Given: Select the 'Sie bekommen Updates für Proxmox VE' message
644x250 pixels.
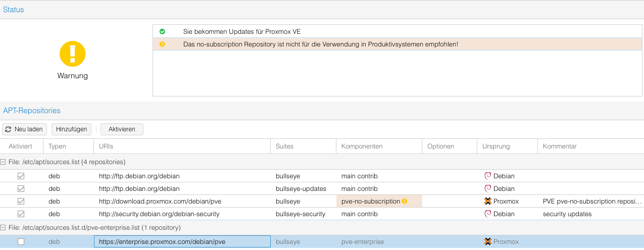Looking at the screenshot, I should pos(398,31).
